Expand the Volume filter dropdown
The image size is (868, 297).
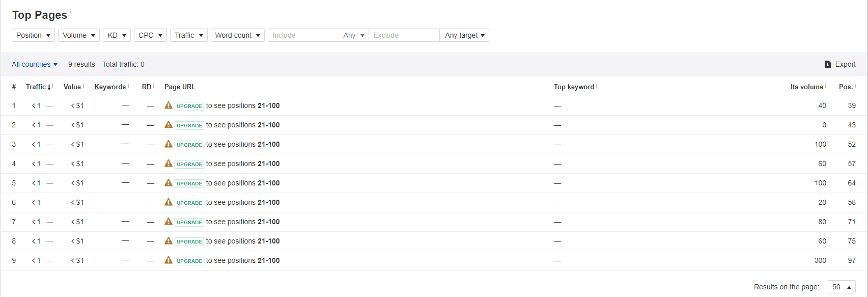tap(79, 35)
